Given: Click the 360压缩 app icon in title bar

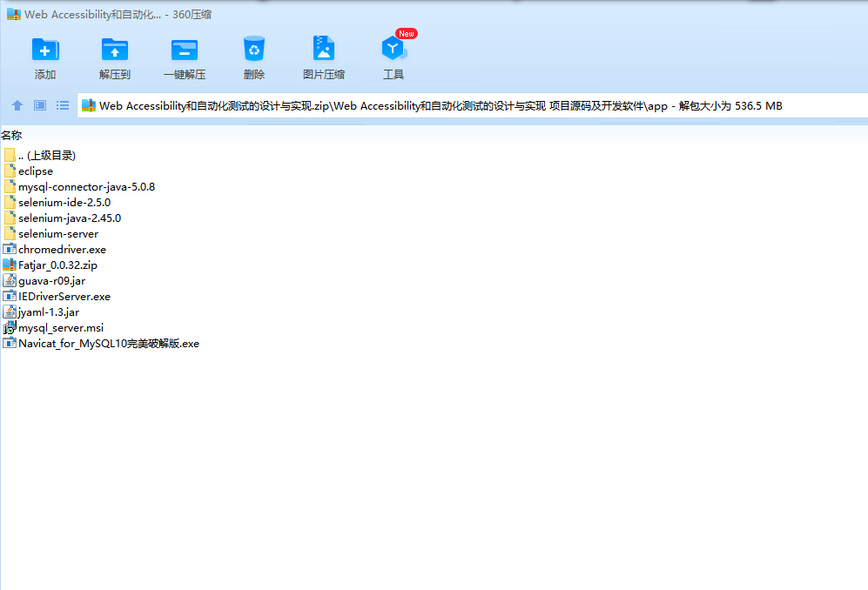Looking at the screenshot, I should (13, 14).
